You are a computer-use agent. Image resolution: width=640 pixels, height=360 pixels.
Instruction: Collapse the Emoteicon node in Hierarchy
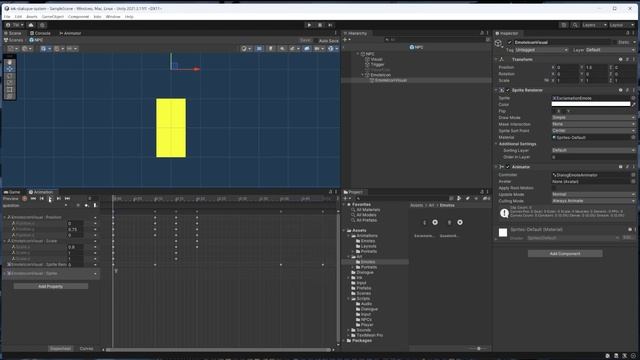click(362, 75)
